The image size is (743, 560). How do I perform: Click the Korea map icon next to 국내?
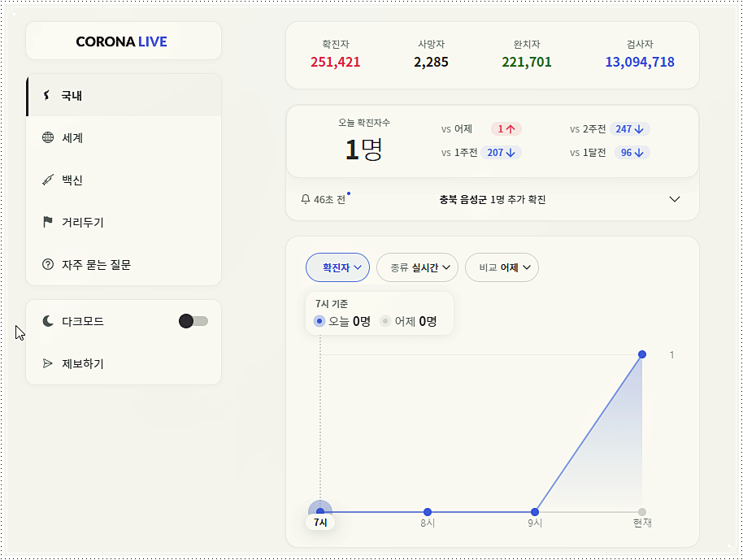[x=46, y=95]
